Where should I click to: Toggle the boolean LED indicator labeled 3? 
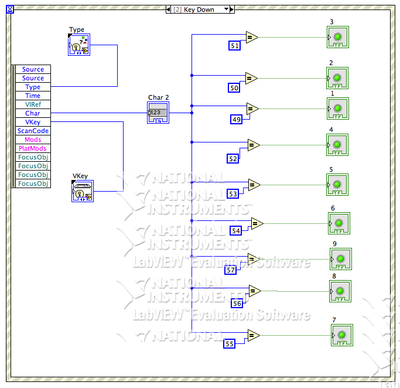(338, 37)
